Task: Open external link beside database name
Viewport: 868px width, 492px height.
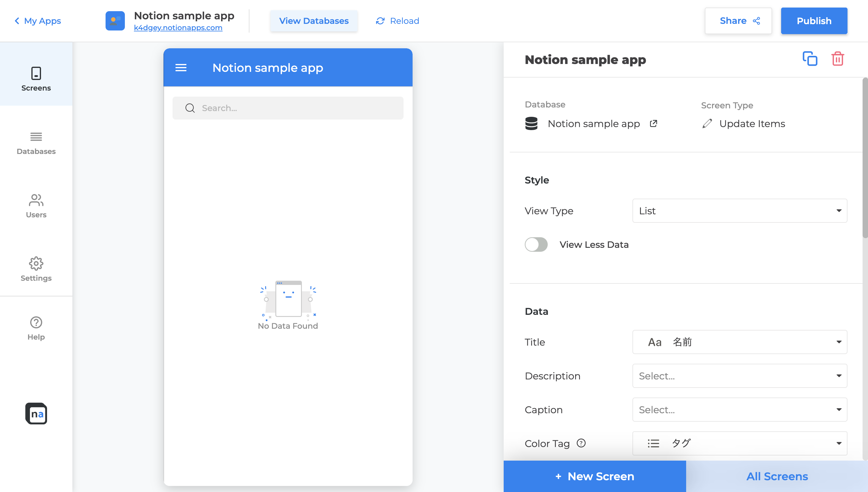Action: click(x=653, y=124)
